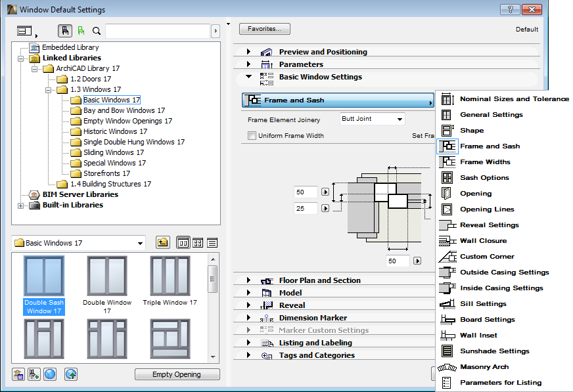
Task: Click the search magnifier above the library tree
Action: 97,30
